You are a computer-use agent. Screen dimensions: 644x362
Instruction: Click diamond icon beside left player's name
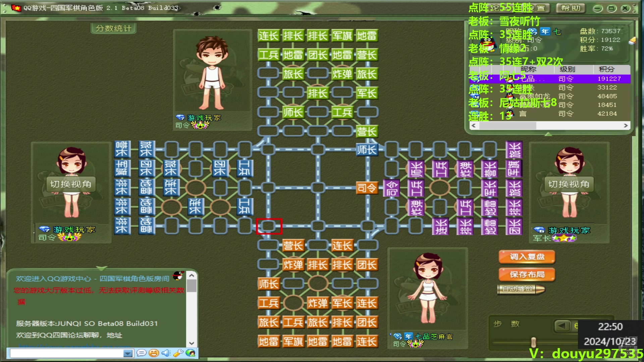pos(44,229)
